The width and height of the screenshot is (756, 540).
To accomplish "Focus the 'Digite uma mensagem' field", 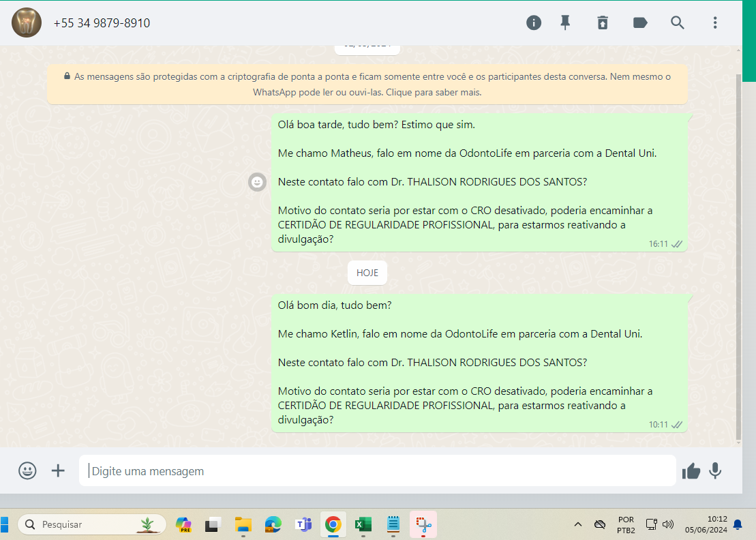I will pyautogui.click(x=377, y=470).
